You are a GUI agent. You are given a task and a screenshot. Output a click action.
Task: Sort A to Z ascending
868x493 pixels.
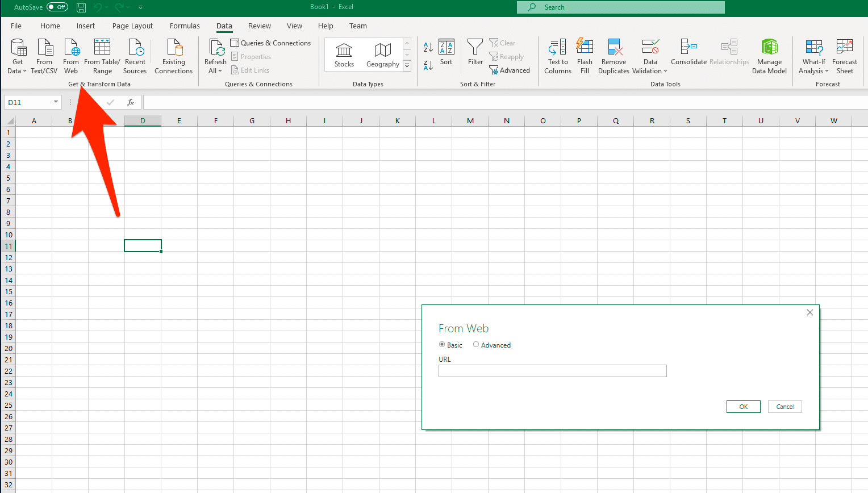[428, 48]
